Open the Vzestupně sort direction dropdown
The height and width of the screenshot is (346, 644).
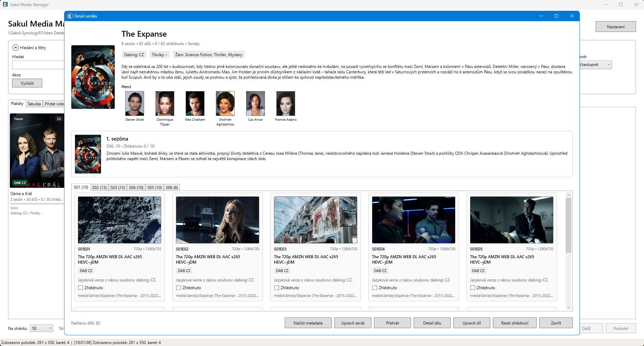pyautogui.click(x=595, y=65)
